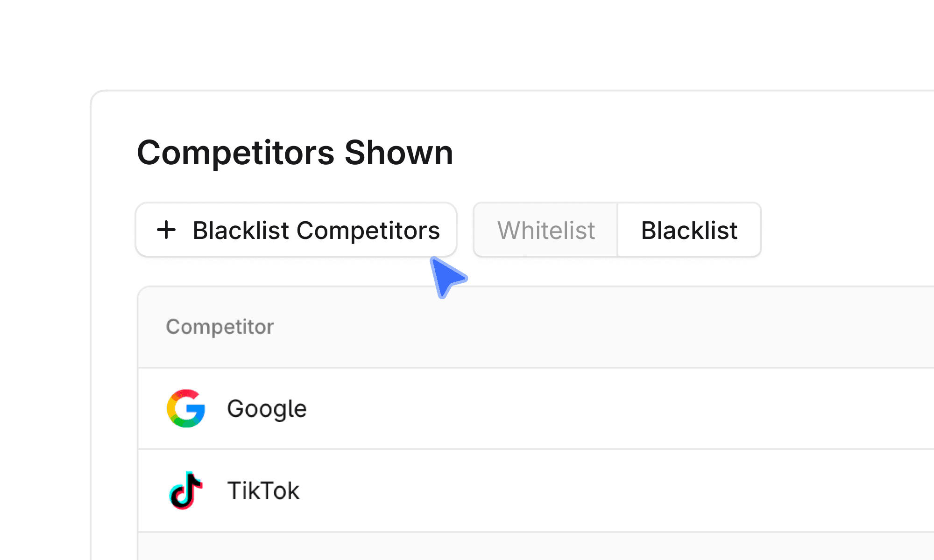Image resolution: width=934 pixels, height=560 pixels.
Task: Click the TikTok label text
Action: coord(264,490)
